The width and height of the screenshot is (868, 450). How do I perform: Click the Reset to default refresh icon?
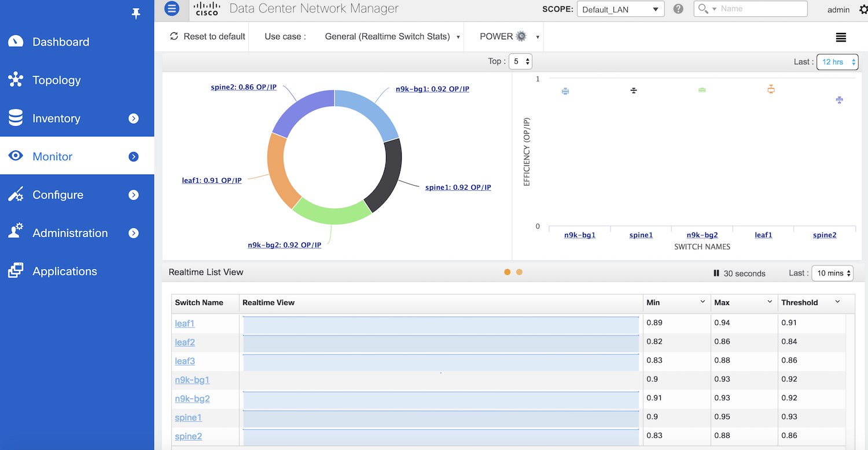pos(174,36)
